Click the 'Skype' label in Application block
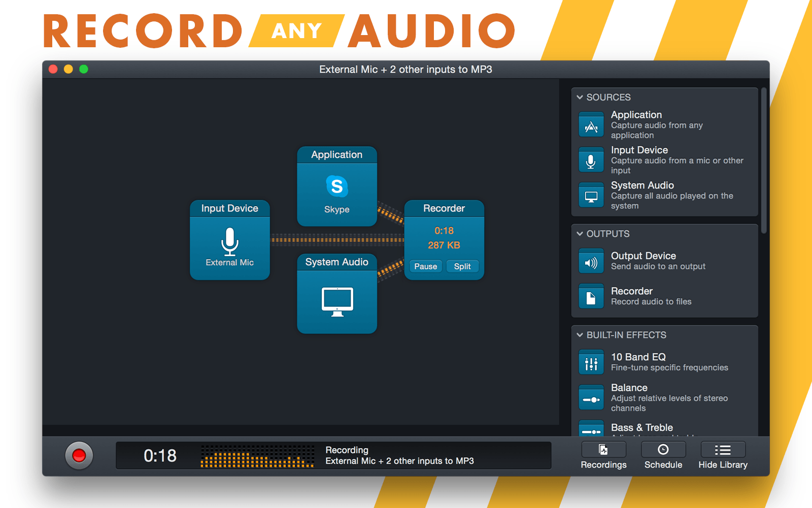The image size is (812, 508). point(337,209)
